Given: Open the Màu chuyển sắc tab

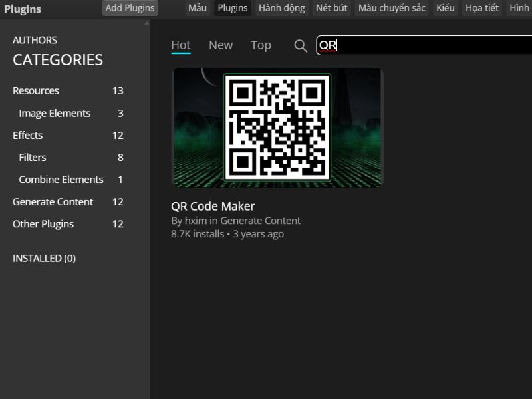Looking at the screenshot, I should (x=392, y=8).
